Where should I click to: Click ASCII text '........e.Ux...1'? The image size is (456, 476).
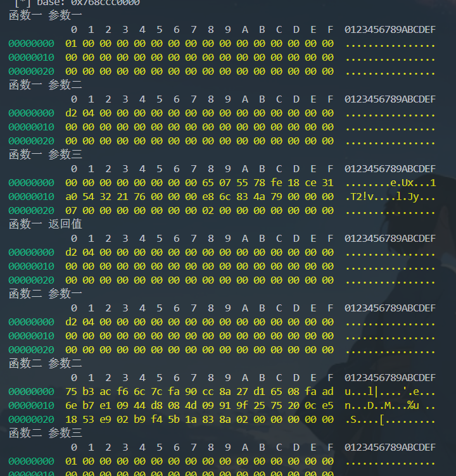click(x=390, y=183)
